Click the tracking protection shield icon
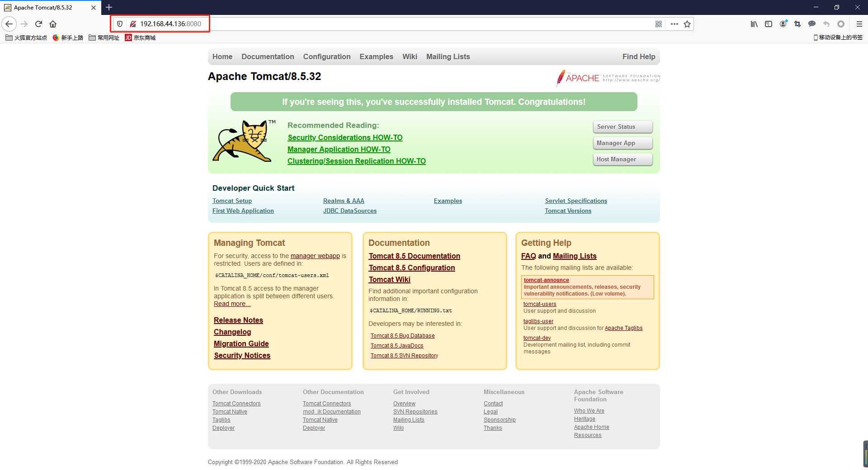868x470 pixels. coord(120,24)
